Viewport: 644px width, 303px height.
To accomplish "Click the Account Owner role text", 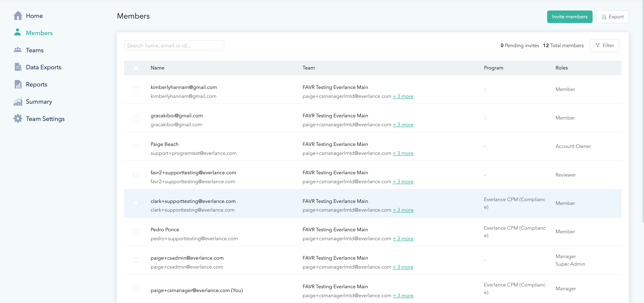I will (x=573, y=146).
